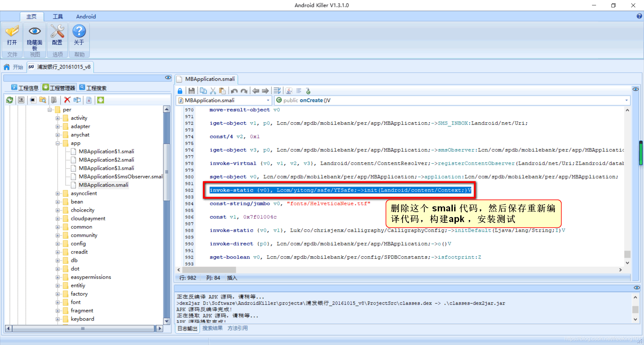Image resolution: width=644 pixels, height=345 pixels.
Task: Click the folder with magnifier icon in tree toolbar
Action: [43, 100]
